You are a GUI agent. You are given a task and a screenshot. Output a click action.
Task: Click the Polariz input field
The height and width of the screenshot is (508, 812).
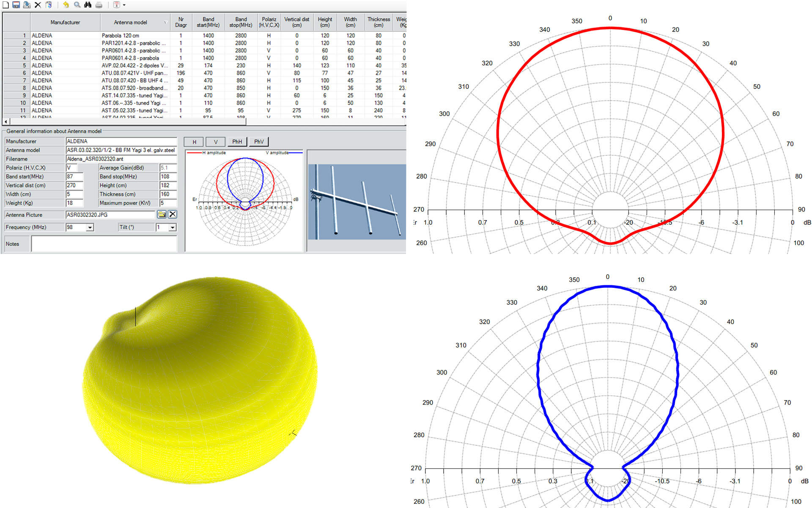pos(71,168)
